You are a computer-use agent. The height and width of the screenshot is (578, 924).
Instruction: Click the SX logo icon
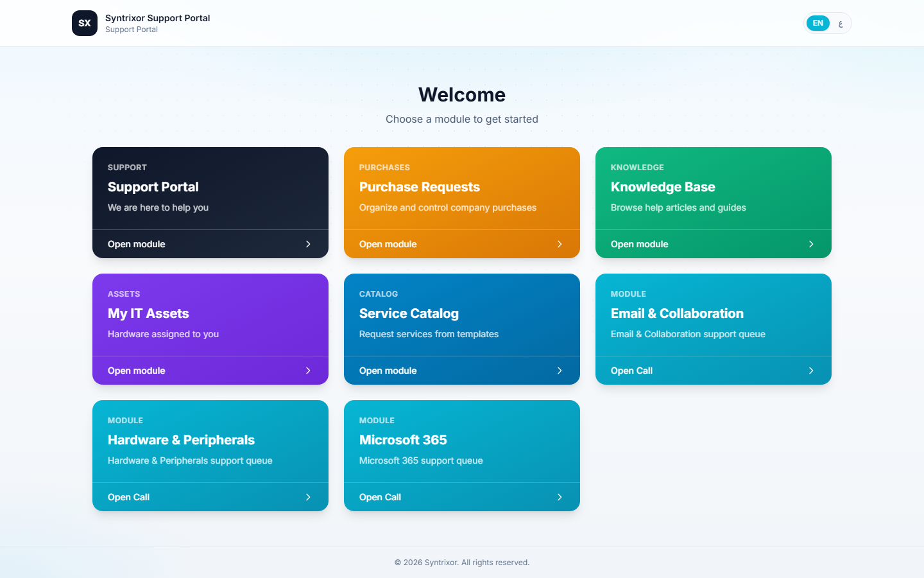pos(85,23)
